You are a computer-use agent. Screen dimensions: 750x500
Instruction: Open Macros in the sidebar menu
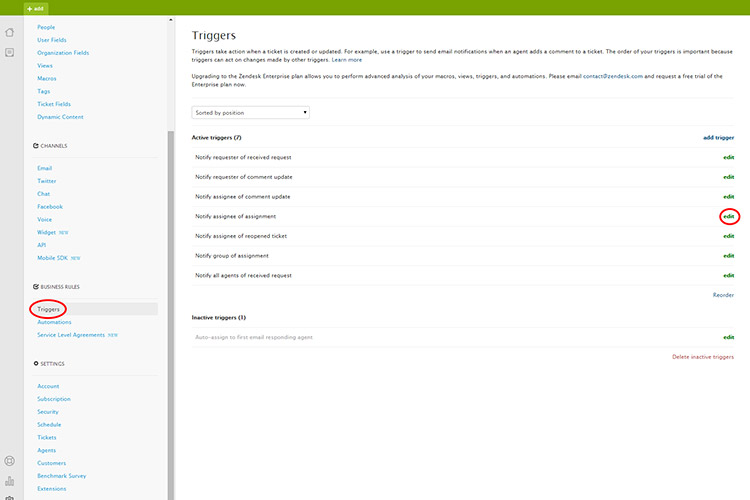pyautogui.click(x=46, y=78)
